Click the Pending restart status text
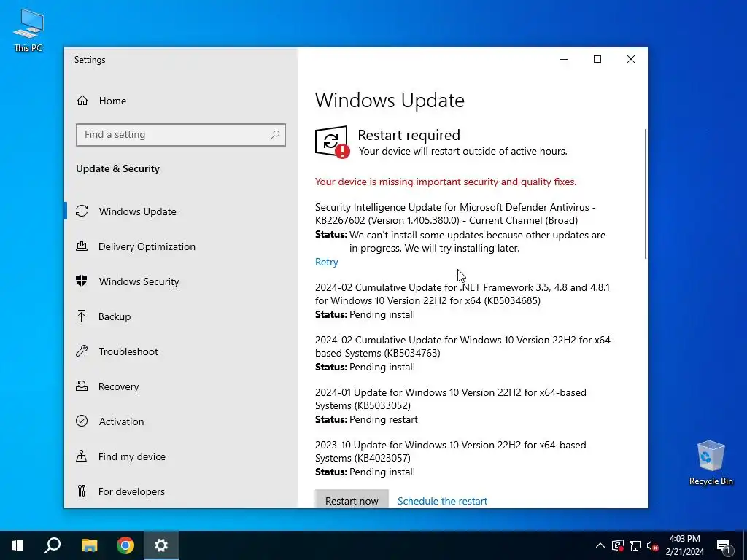Viewport: 747px width, 560px height. click(x=384, y=419)
